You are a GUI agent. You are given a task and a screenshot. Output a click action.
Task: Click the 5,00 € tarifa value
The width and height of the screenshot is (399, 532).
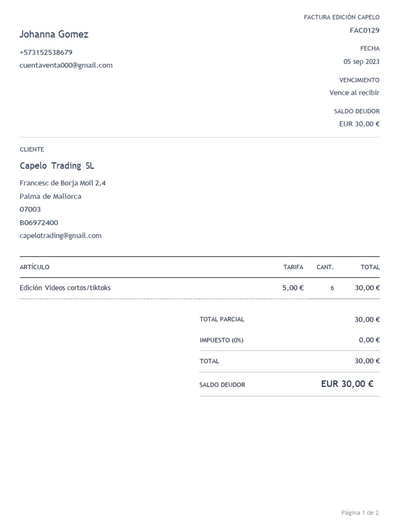coord(293,288)
